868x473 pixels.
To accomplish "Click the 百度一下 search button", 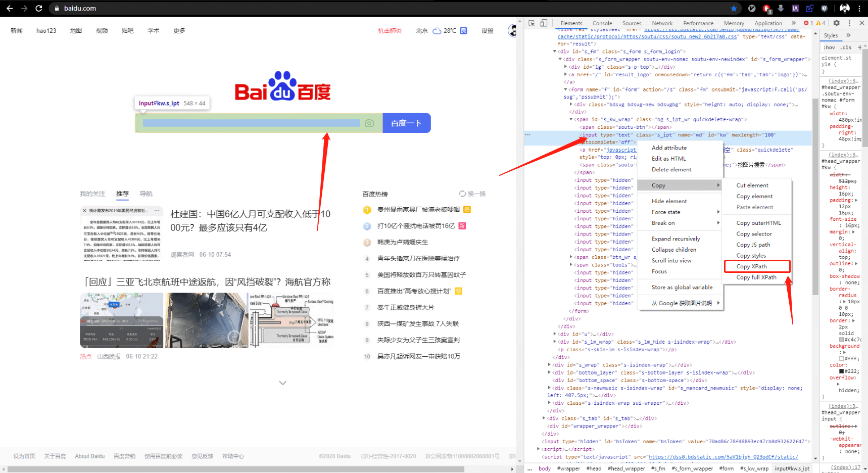I will 406,123.
